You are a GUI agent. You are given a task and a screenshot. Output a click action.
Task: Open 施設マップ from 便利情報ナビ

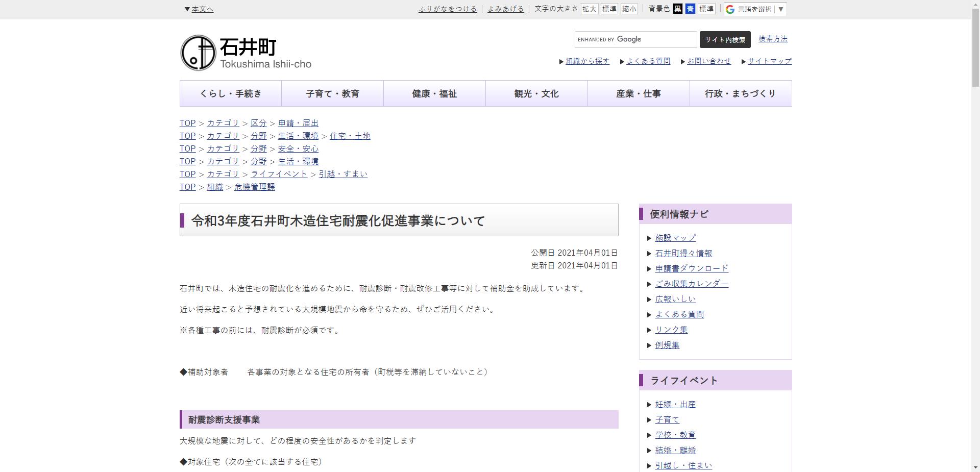coord(675,238)
